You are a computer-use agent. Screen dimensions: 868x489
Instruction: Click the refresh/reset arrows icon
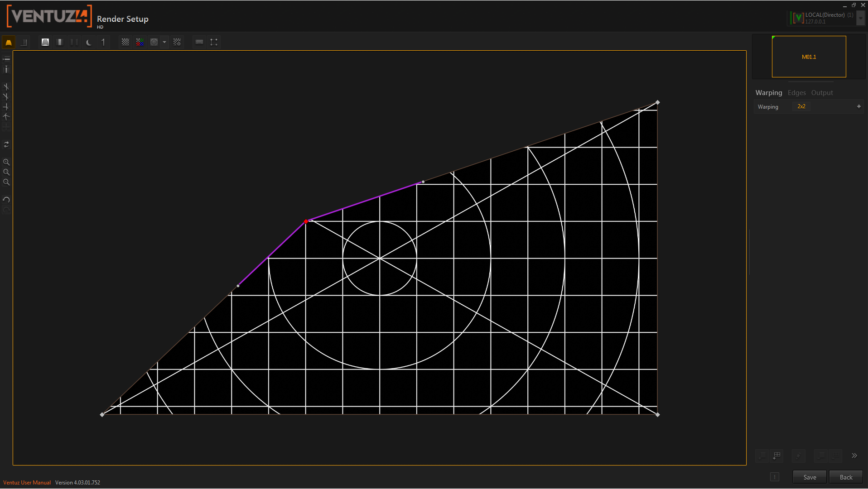point(6,144)
